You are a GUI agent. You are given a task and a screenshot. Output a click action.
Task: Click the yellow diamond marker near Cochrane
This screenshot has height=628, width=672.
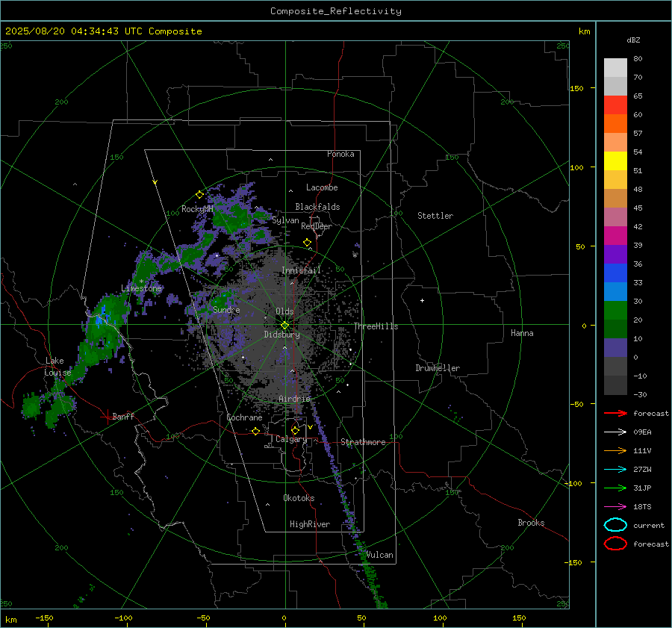[x=255, y=432]
